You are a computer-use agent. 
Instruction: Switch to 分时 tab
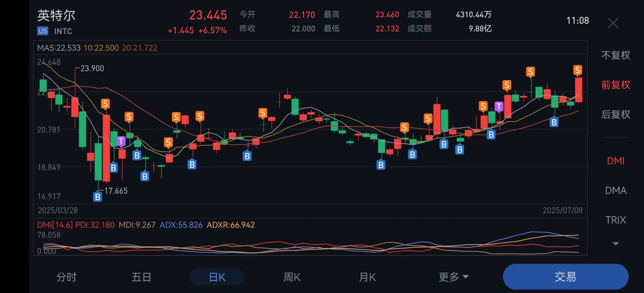point(66,277)
